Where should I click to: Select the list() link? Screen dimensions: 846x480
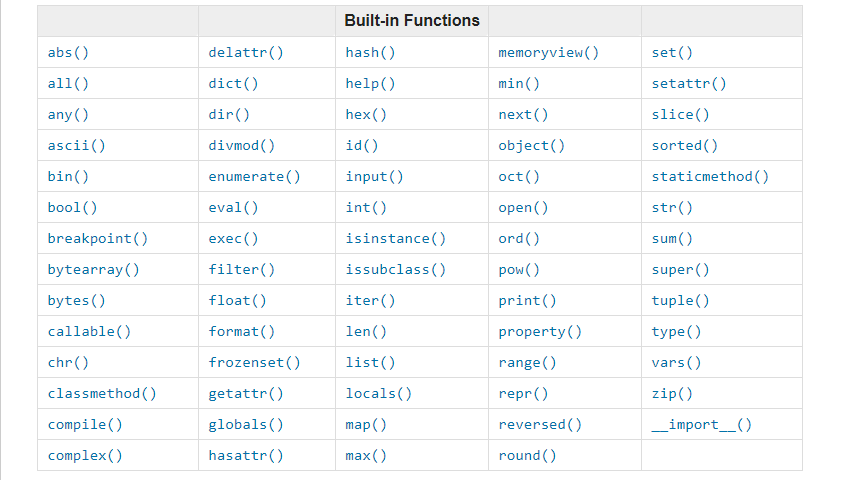[370, 362]
